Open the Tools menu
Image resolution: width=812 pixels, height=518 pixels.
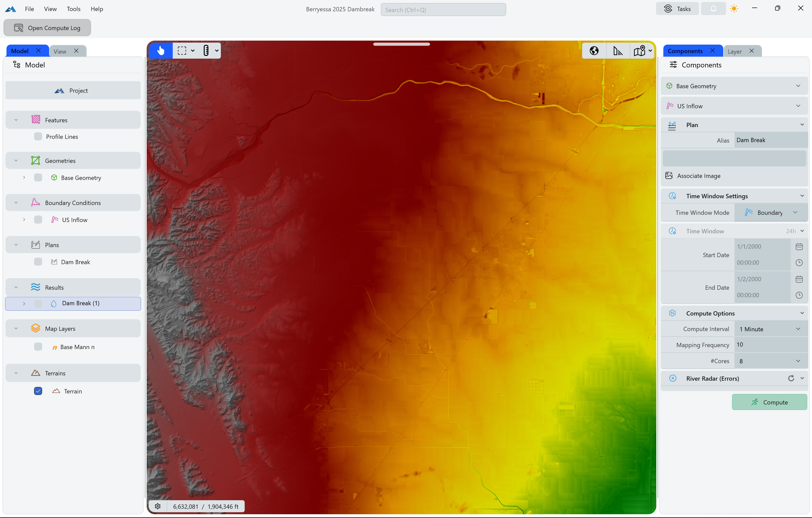point(73,9)
